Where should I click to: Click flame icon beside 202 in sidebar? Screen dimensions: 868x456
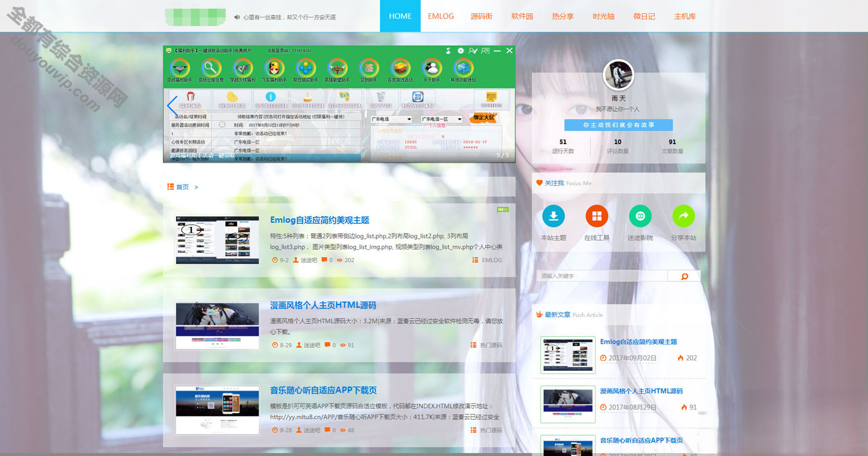[x=680, y=358]
